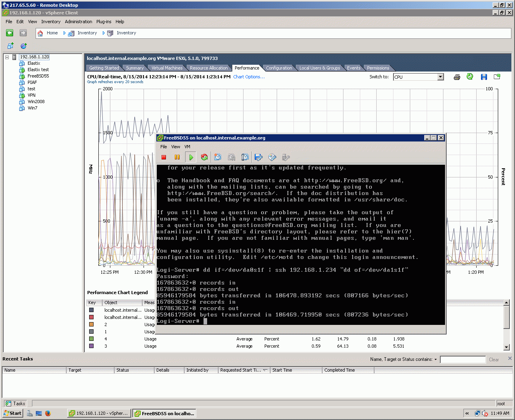Open the File menu in vSphere Client
This screenshot has width=515, height=420.
click(9, 22)
